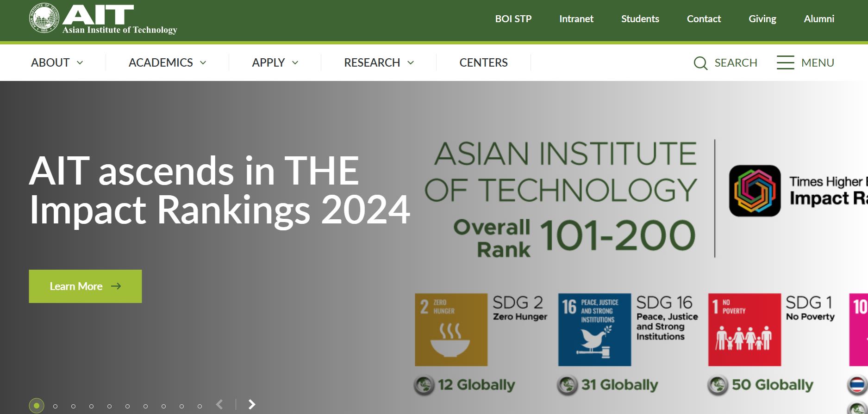
Task: Select the fifth carousel dot
Action: 109,406
